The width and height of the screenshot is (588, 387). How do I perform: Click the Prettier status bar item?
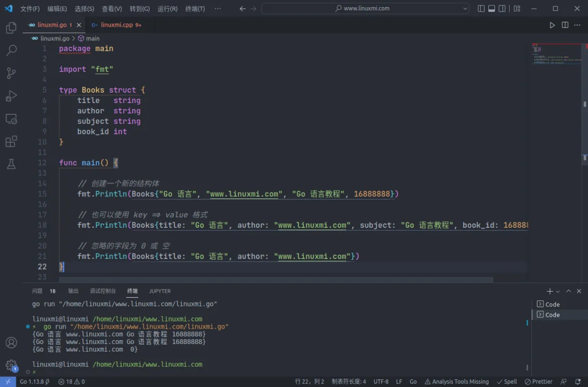tap(538, 382)
